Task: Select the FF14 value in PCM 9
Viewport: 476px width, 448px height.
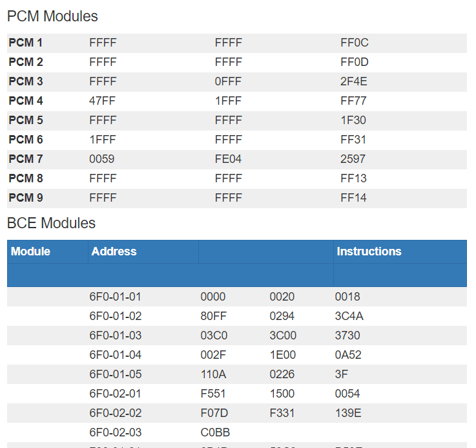Action: (353, 198)
